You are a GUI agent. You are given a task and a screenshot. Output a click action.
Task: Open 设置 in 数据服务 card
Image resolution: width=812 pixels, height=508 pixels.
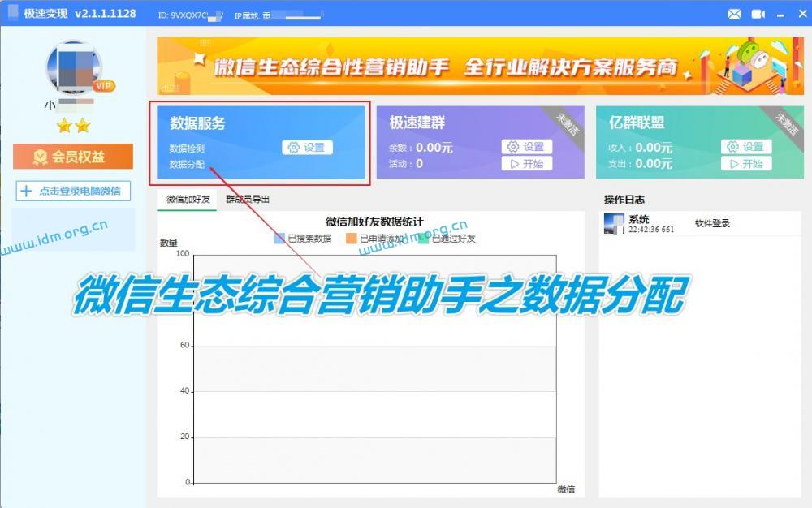click(x=308, y=148)
